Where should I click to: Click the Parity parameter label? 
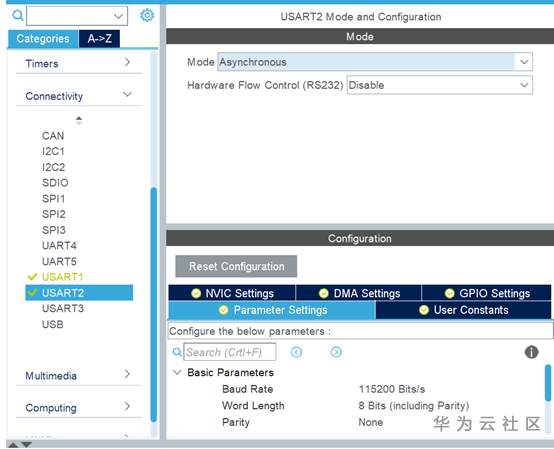236,422
